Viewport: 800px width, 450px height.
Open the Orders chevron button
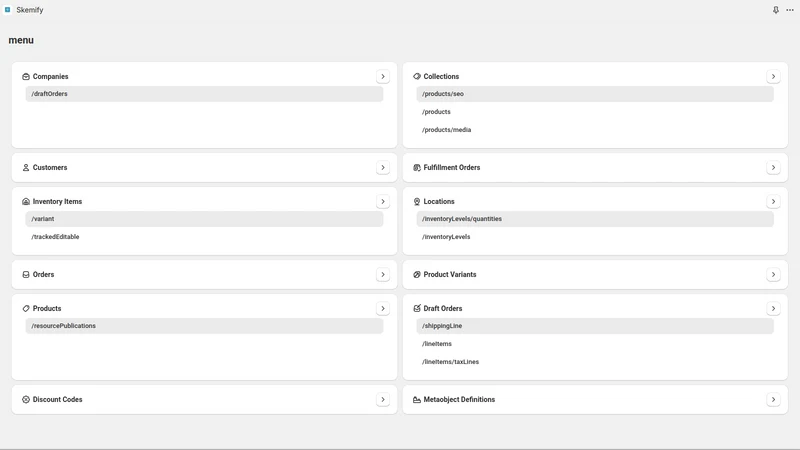(383, 274)
